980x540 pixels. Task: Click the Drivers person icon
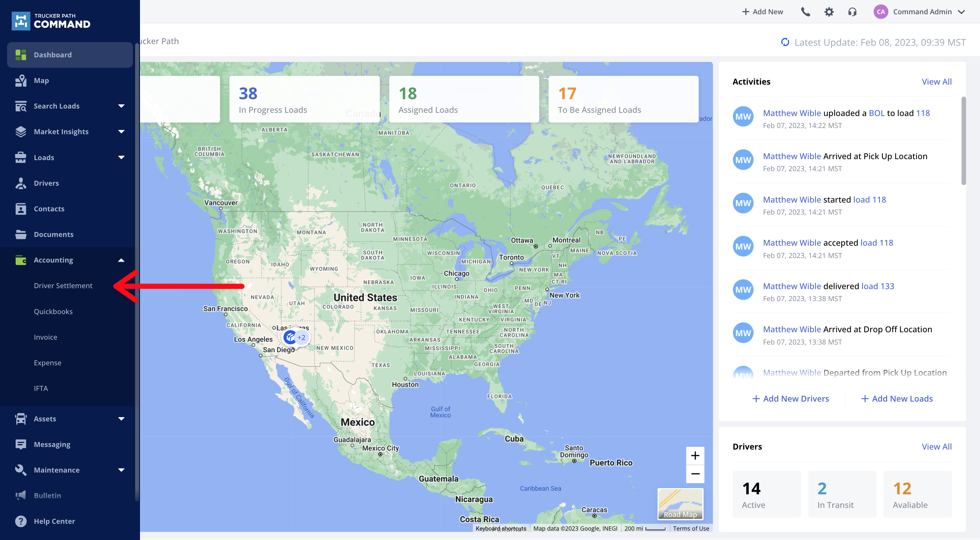(21, 183)
